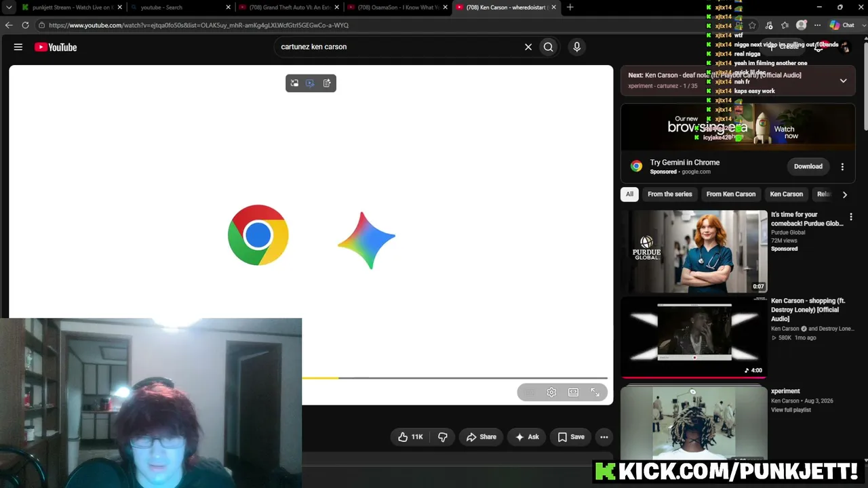Click the View full playlist link
The height and width of the screenshot is (488, 868).
pos(791,410)
